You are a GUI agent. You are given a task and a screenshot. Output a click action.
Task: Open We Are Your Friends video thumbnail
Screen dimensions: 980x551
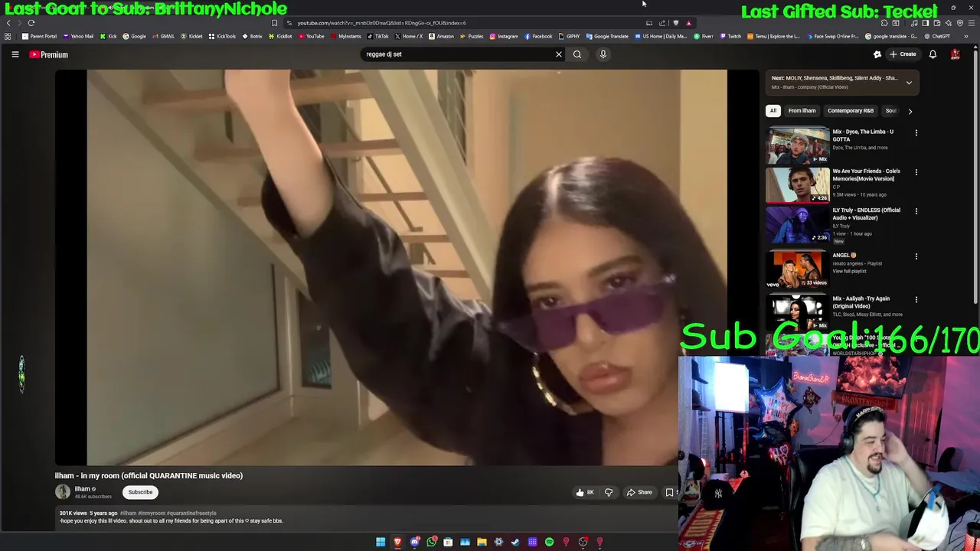[x=798, y=184]
